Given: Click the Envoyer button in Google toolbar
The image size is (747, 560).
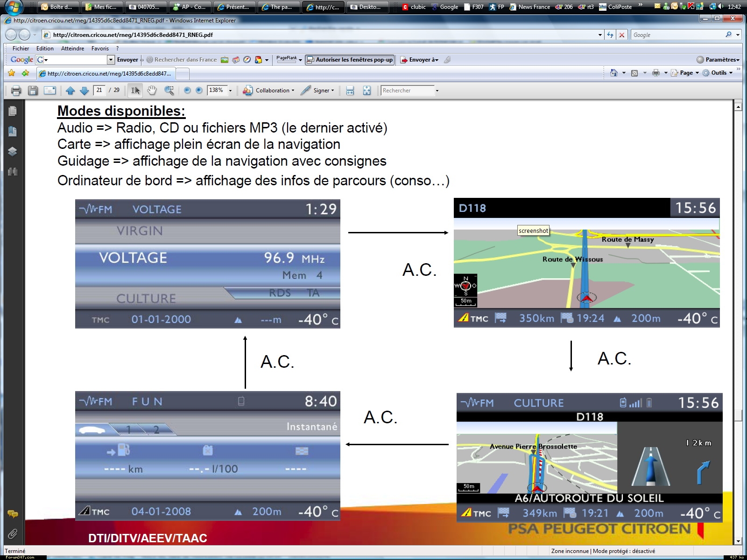Looking at the screenshot, I should [127, 60].
